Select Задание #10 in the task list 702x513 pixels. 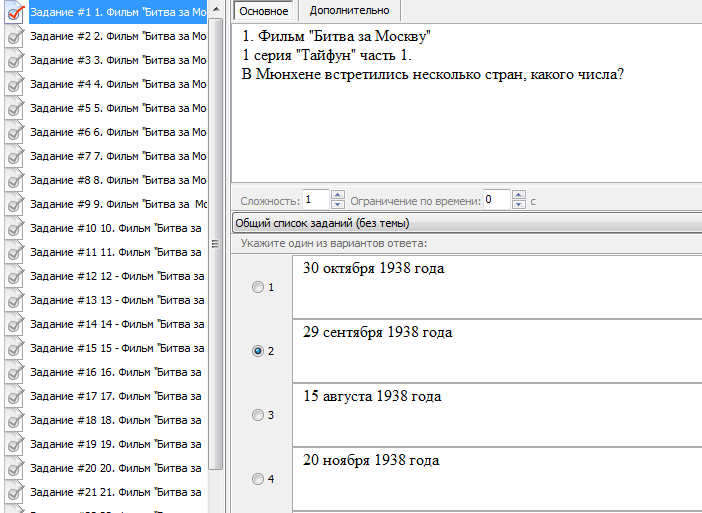tap(118, 228)
